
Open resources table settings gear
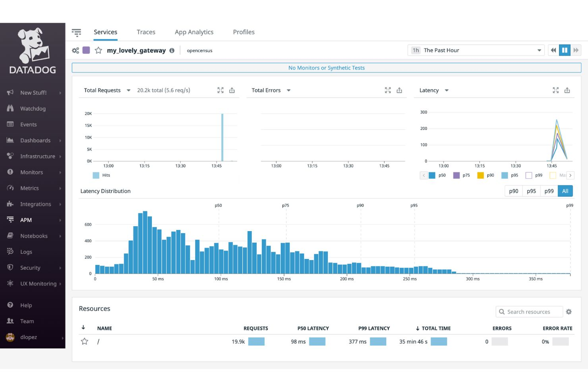569,312
